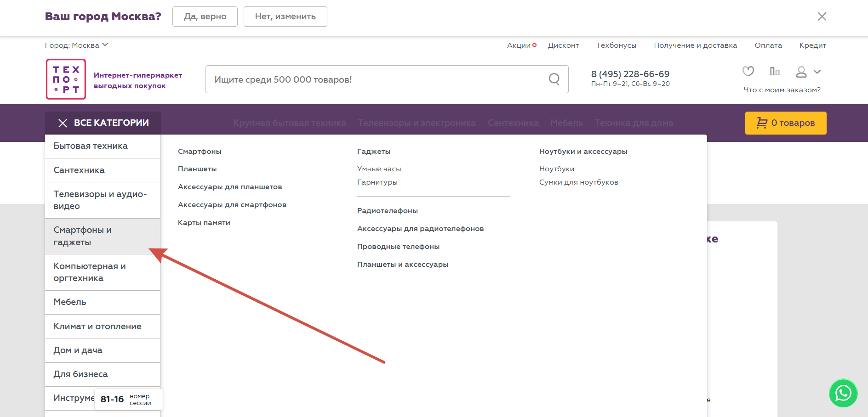
Task: Open Смартфоны subcategory
Action: (x=200, y=152)
